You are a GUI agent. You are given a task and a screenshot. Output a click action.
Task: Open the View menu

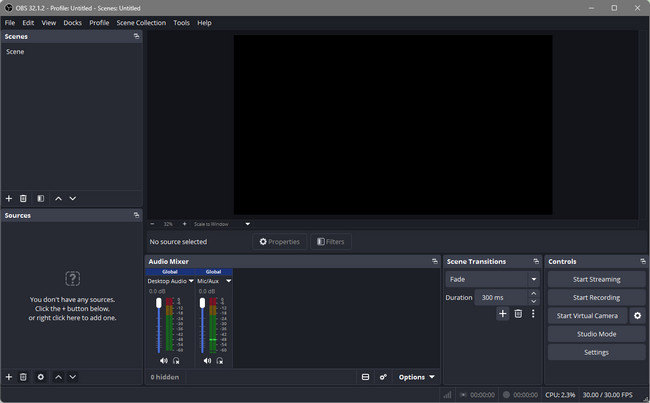49,22
